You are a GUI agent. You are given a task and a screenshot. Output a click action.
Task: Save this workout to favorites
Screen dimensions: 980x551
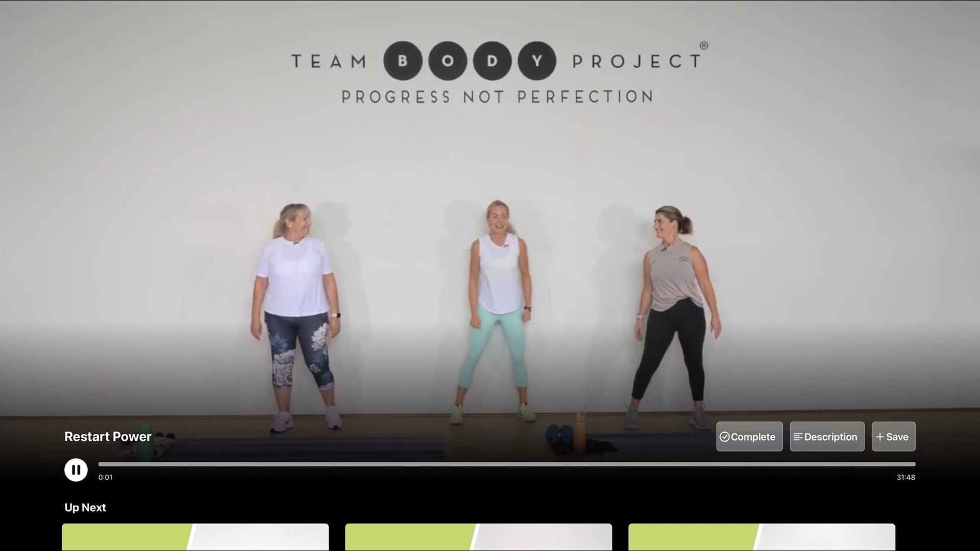point(894,437)
